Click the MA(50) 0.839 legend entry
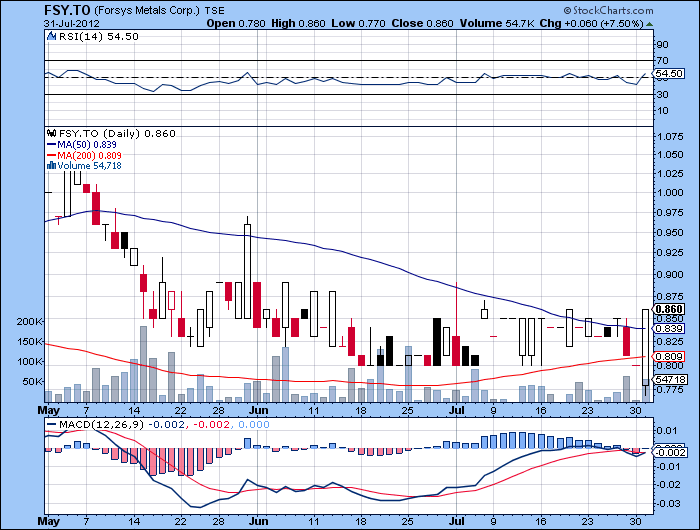The width and height of the screenshot is (700, 530). [x=82, y=145]
